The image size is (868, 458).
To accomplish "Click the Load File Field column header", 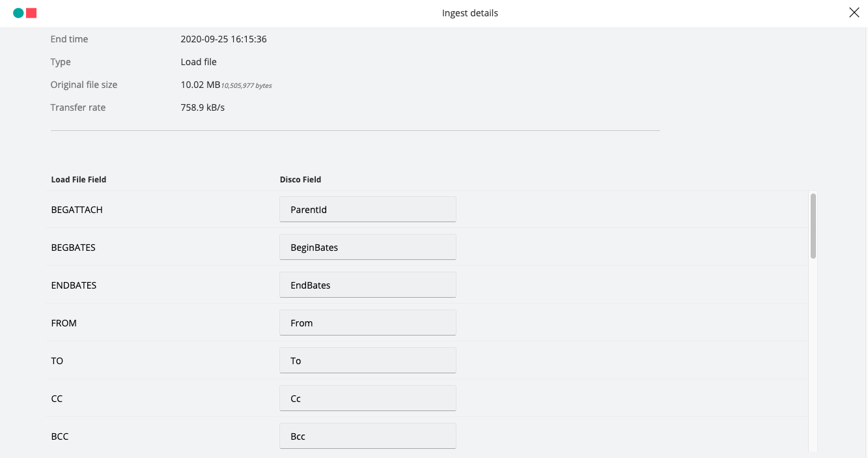I will pos(79,179).
